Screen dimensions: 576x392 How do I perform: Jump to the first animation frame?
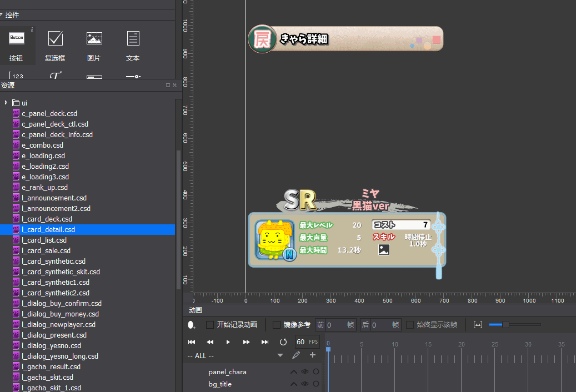click(192, 342)
